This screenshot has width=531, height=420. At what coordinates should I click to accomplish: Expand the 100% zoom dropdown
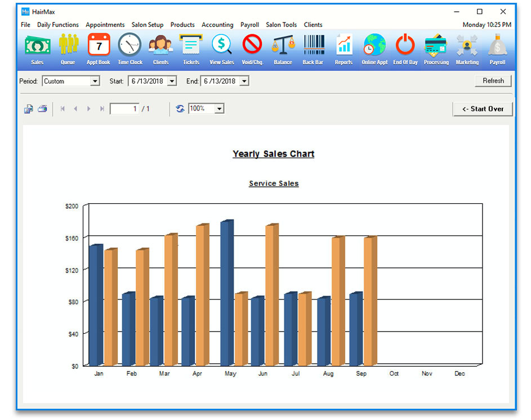click(219, 109)
